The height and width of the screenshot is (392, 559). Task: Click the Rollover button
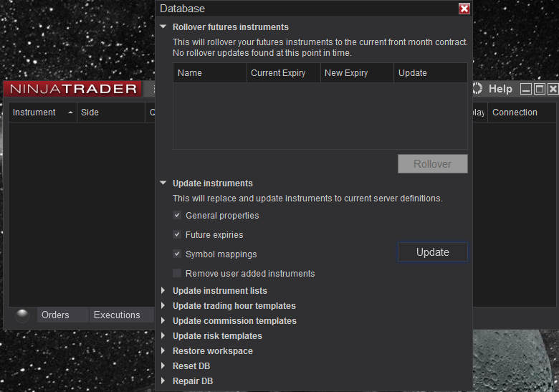click(x=432, y=164)
